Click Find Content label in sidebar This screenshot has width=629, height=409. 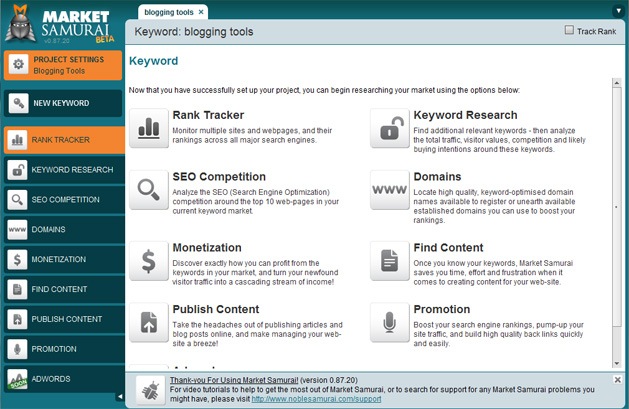pyautogui.click(x=59, y=290)
